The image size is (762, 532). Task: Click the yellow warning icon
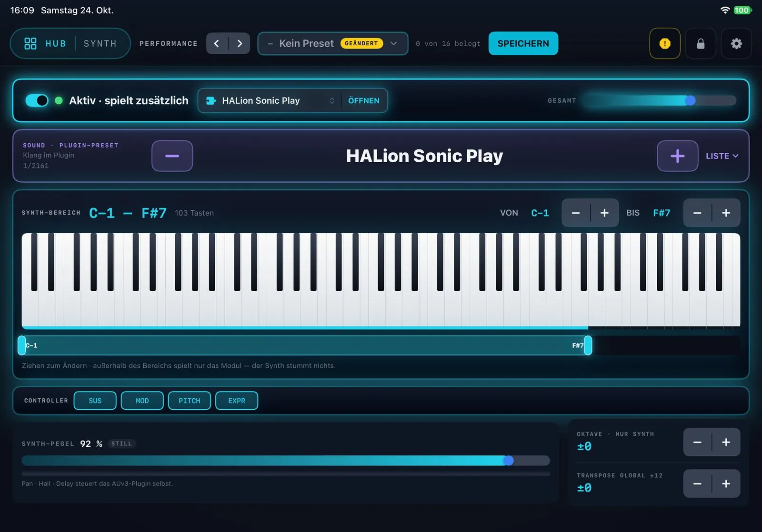pos(665,43)
